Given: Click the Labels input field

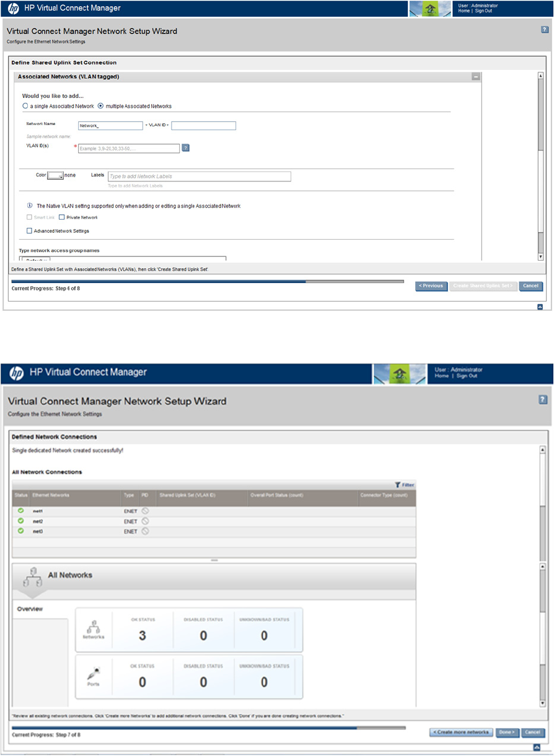Looking at the screenshot, I should 200,176.
